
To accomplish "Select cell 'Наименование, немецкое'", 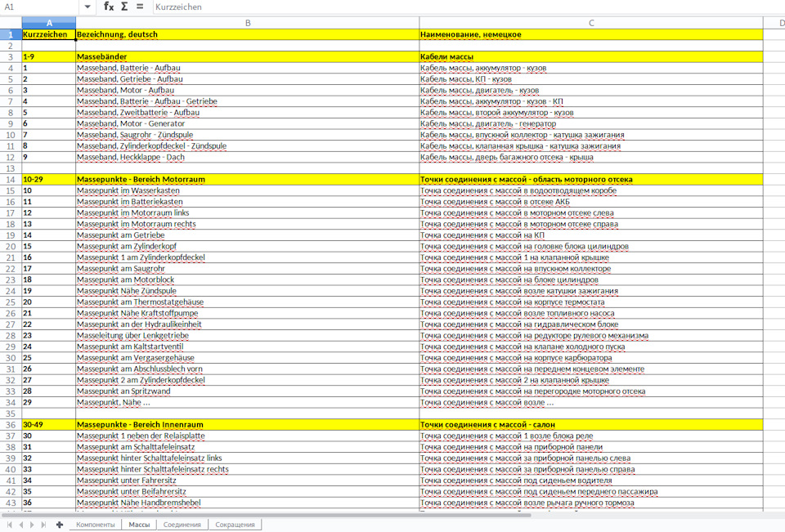I will pyautogui.click(x=591, y=34).
